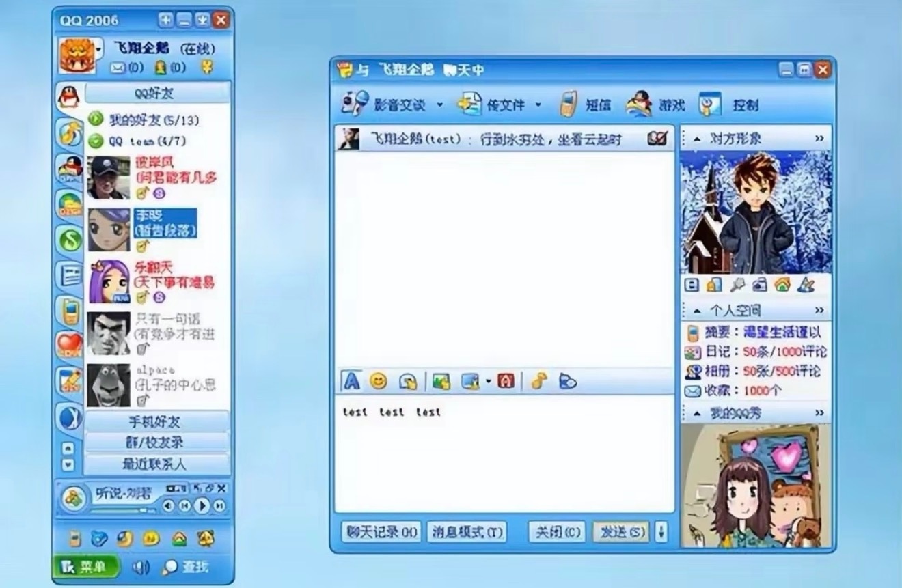Click the send picture icon in input toolbar
The width and height of the screenshot is (902, 588).
(x=441, y=381)
